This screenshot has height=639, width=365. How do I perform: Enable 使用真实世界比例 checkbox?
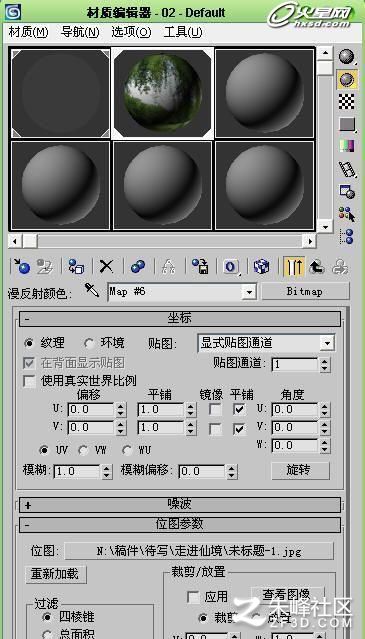point(29,381)
